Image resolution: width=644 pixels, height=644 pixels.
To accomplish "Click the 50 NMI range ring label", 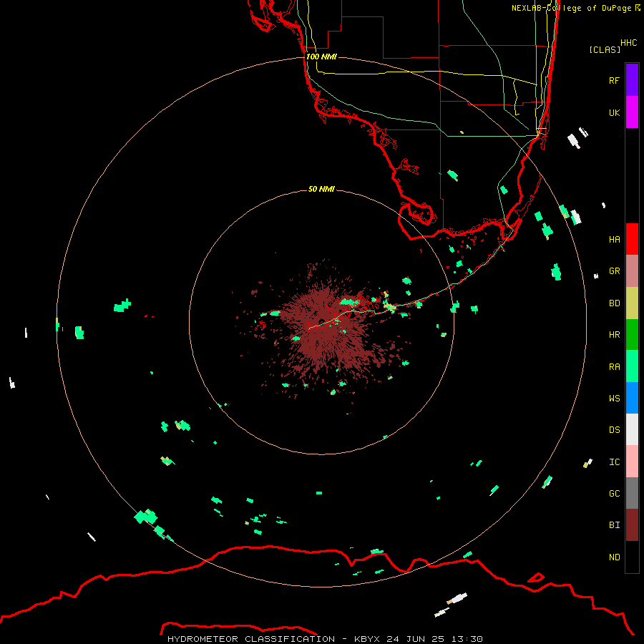I will coord(321,189).
